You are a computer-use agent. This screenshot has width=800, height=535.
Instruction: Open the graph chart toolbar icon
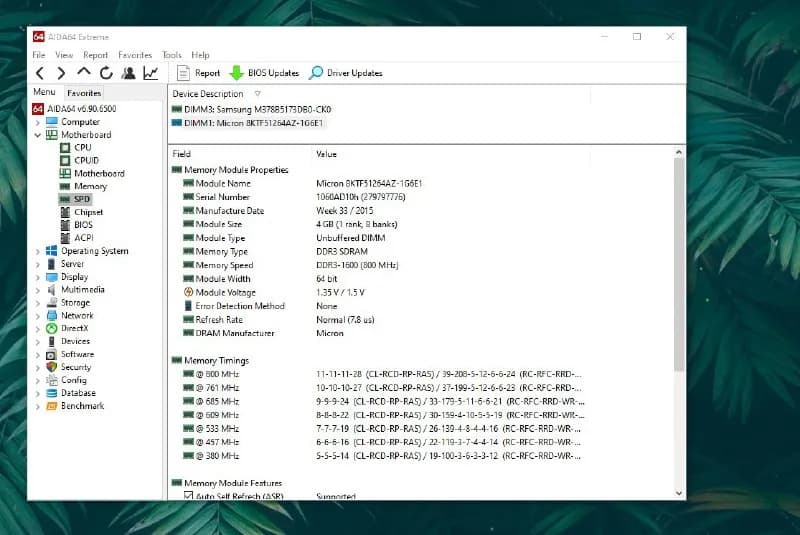pos(151,73)
